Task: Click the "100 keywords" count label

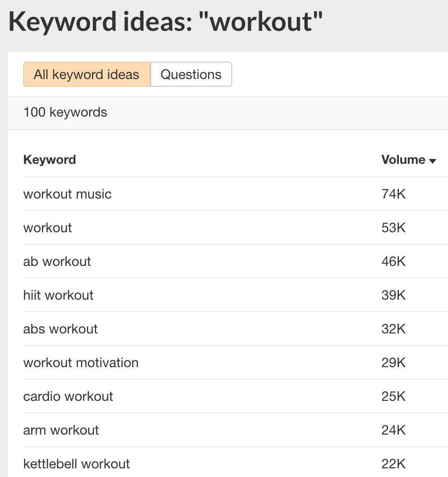Action: click(x=65, y=112)
